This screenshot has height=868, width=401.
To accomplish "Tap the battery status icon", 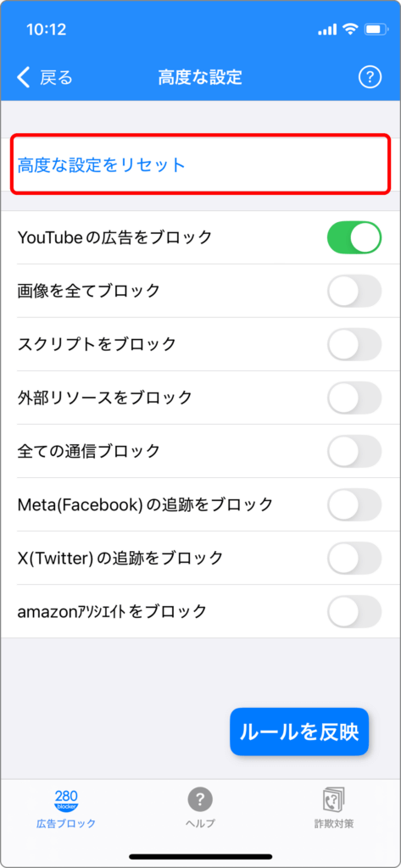I will pyautogui.click(x=376, y=30).
